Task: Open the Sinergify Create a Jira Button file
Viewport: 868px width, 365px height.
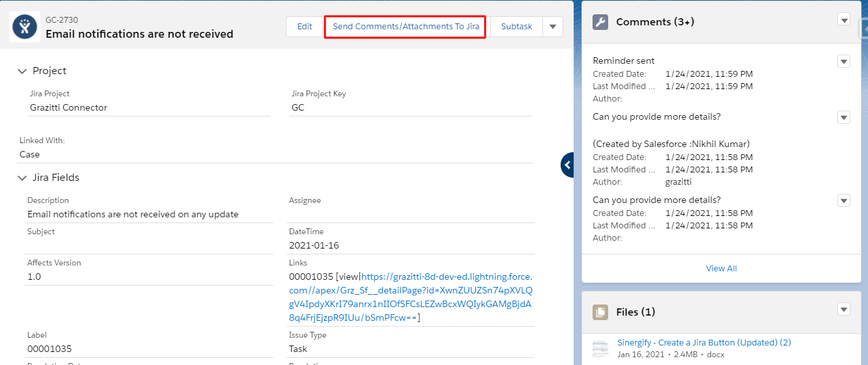Action: tap(704, 342)
